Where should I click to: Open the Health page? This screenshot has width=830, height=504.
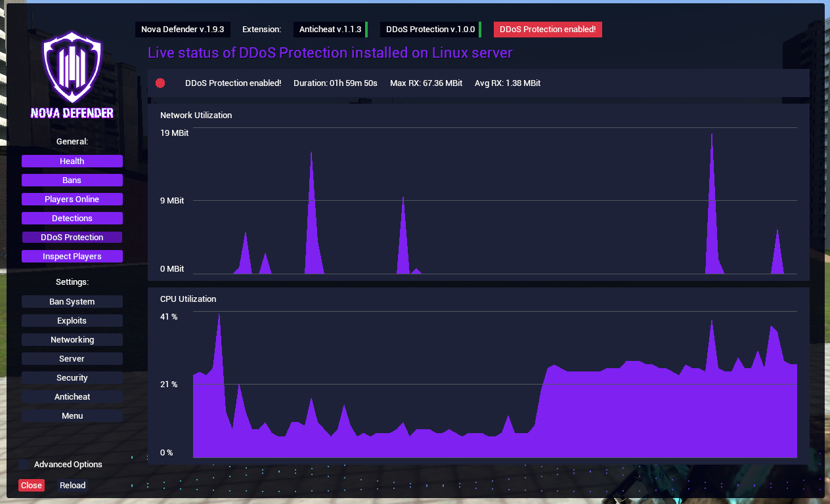tap(72, 161)
